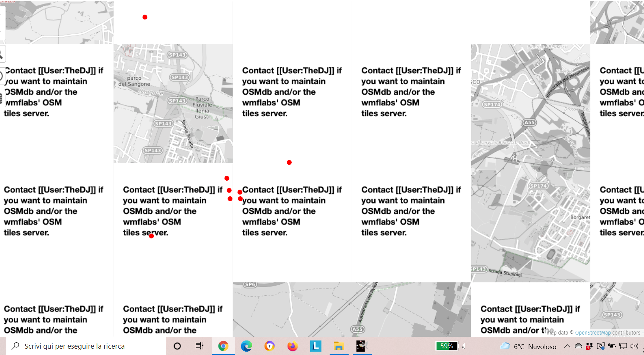Open the OpenStreetMap attribution link
Screen dimensions: 644x355
point(593,333)
